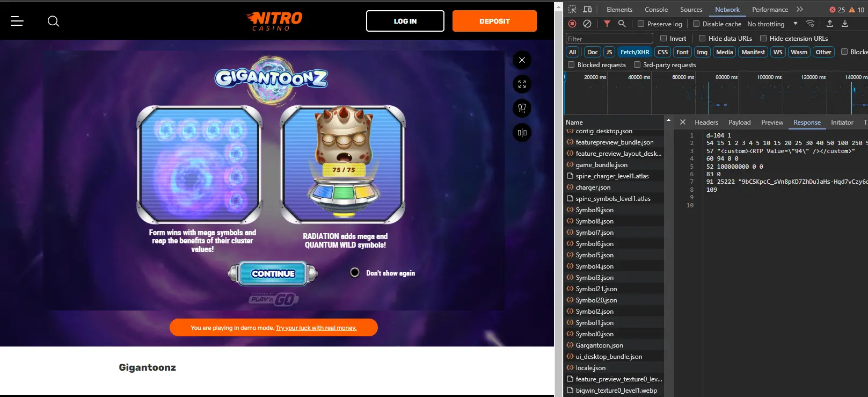
Task: Select the game_bundle.json request
Action: pos(615,165)
